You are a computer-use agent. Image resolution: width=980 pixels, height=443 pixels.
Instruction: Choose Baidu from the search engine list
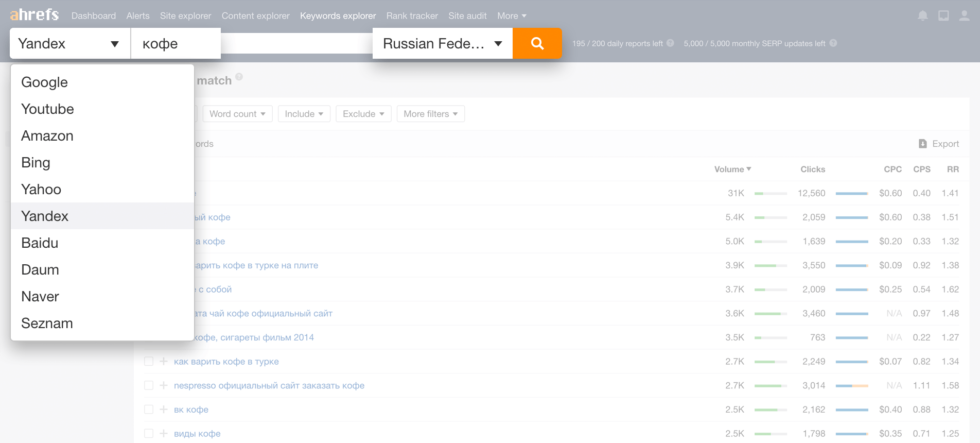point(40,243)
